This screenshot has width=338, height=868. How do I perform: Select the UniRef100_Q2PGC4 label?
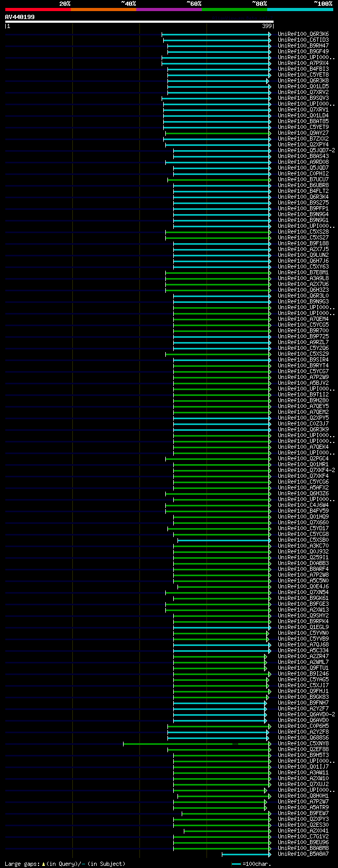(303, 458)
